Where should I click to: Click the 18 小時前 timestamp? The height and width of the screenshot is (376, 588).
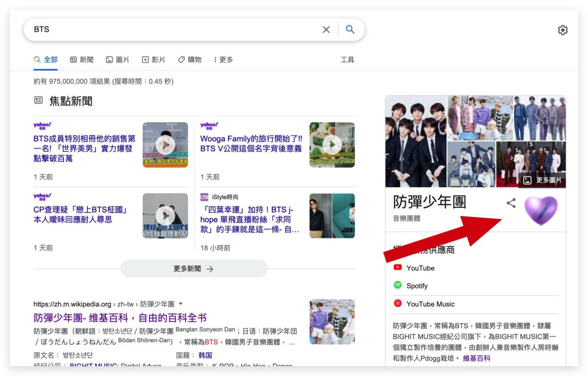coord(215,248)
